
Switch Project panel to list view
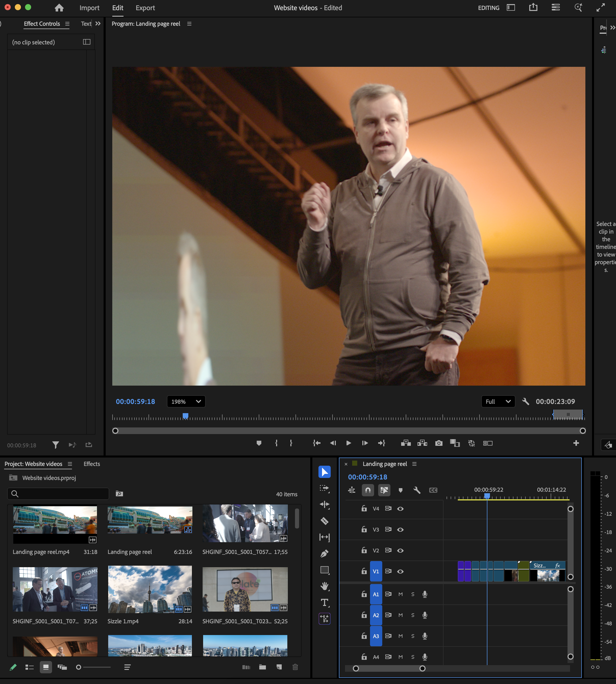[x=29, y=667]
